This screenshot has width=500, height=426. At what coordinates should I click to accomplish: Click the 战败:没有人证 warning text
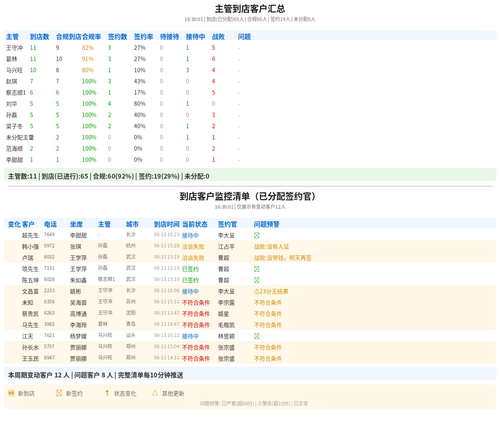271,247
